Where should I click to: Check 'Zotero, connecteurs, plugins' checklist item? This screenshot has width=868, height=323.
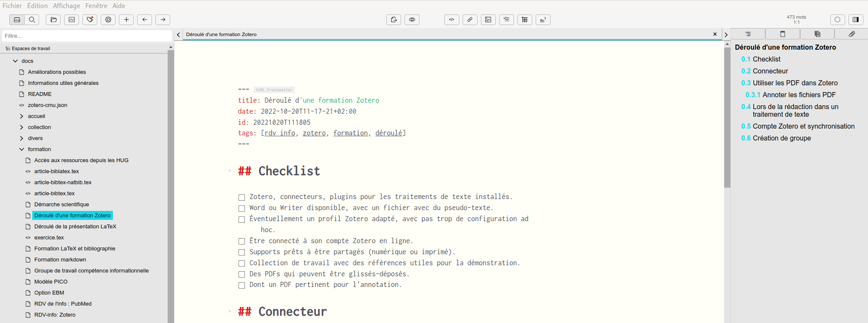tap(242, 197)
